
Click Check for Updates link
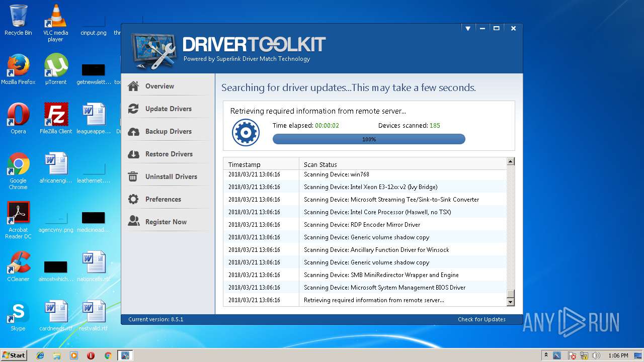coord(481,319)
